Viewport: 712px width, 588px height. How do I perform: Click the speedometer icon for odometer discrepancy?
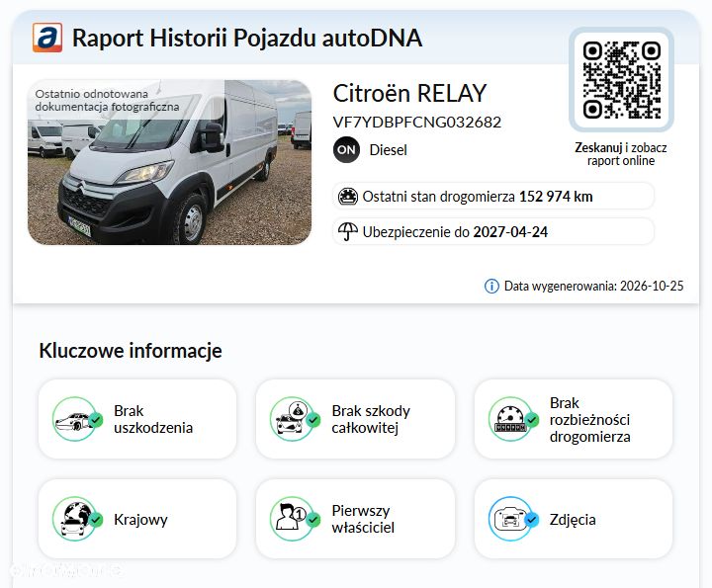(511, 419)
